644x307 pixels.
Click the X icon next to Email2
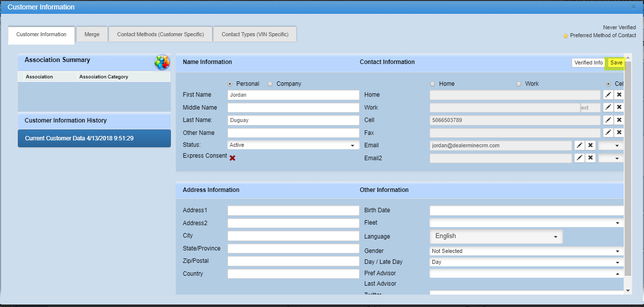click(x=590, y=158)
